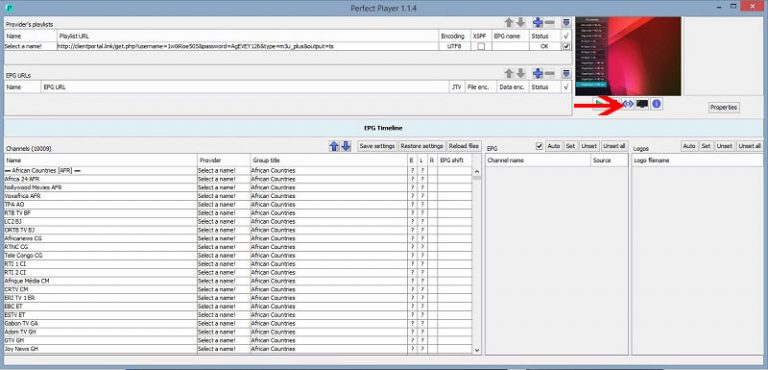Image resolution: width=768 pixels, height=370 pixels.
Task: Open the Provider's playlists shield dropdown icon
Action: [566, 23]
